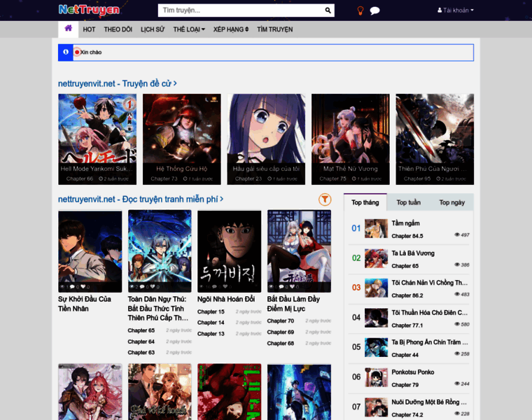Open Bắt Đầu Làm Đầy Điểm Mị Lực cover
532x420 pixels.
pos(300,251)
